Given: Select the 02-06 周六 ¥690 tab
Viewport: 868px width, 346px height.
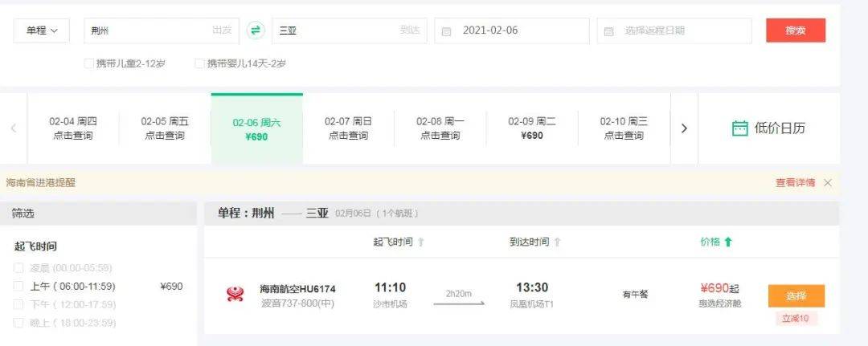Looking at the screenshot, I should pyautogui.click(x=257, y=128).
